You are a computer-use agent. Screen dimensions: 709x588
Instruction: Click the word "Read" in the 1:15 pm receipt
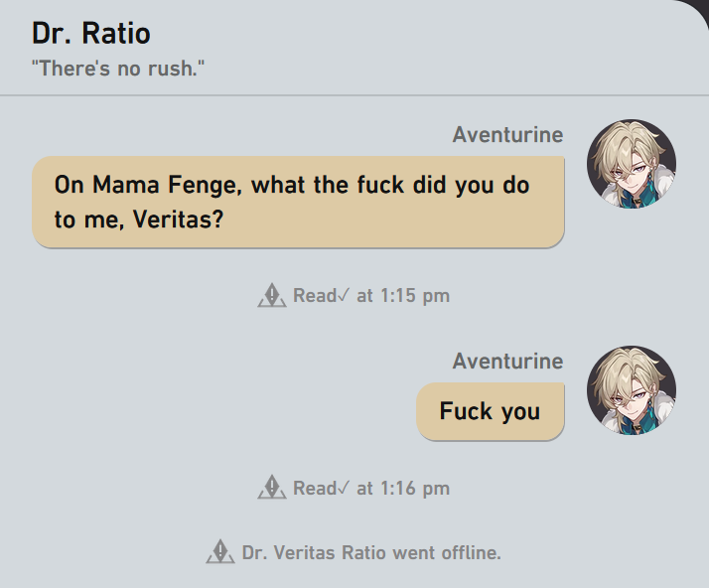pos(314,295)
